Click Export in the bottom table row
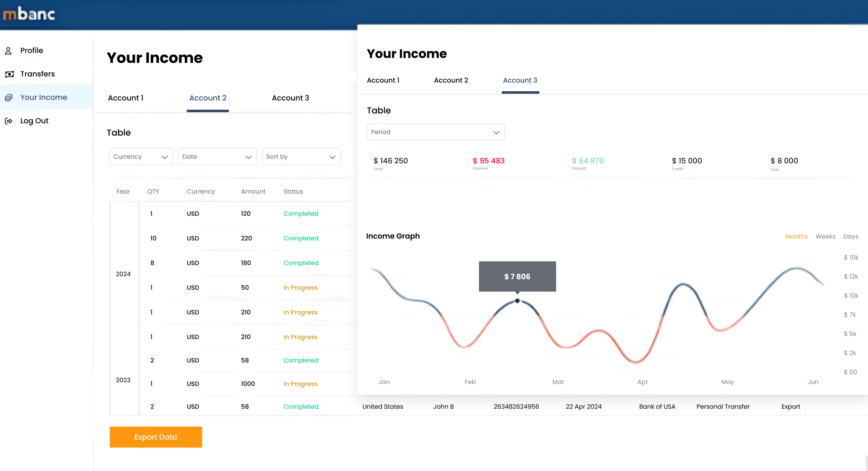 (791, 406)
